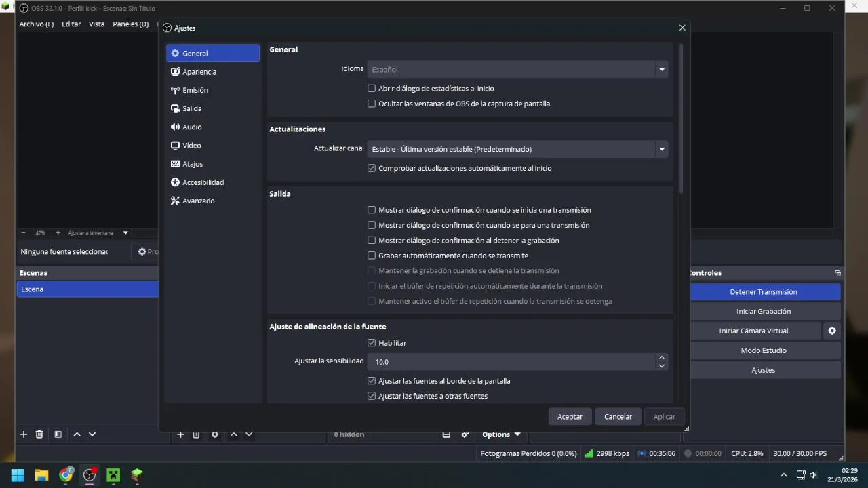Switch to Salida settings section
The height and width of the screenshot is (488, 868).
pos(213,108)
